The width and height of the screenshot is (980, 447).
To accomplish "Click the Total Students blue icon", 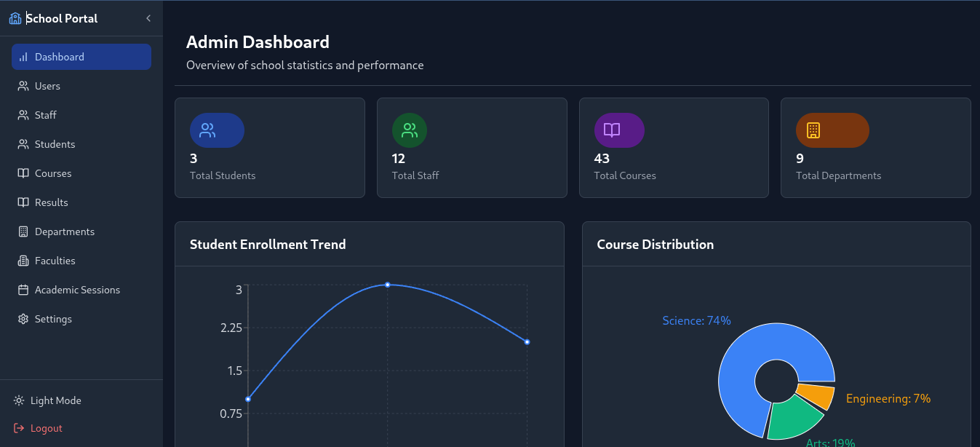I will tap(216, 130).
